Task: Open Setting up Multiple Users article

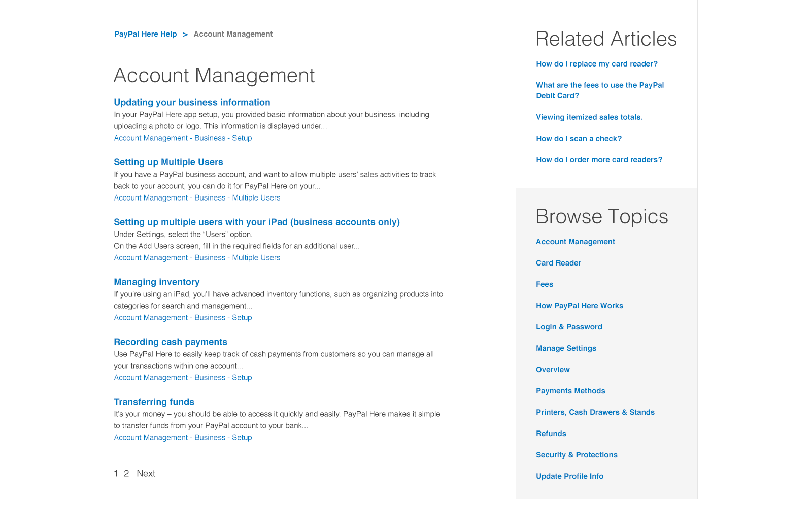Action: point(168,162)
